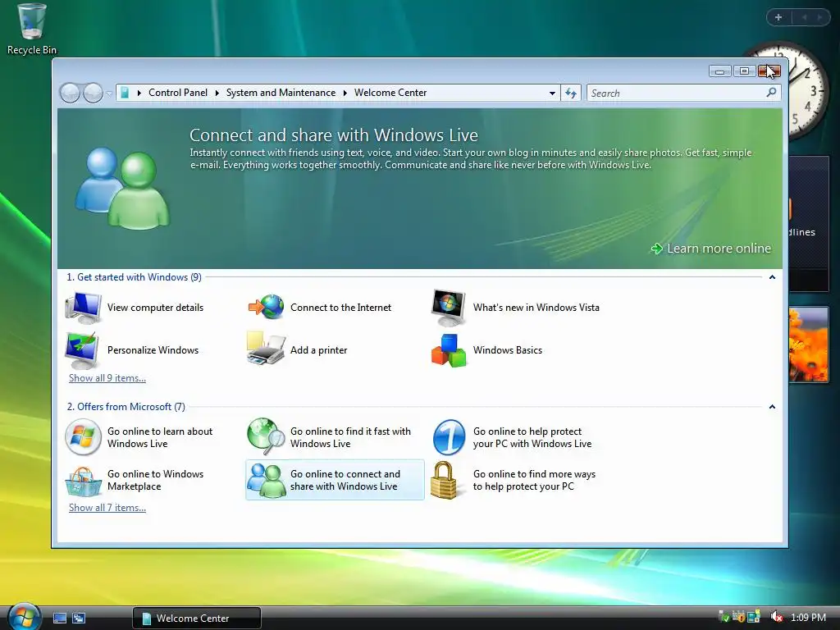Viewport: 840px width, 630px height.
Task: Select the find it fast magnifier globe icon
Action: 266,436
